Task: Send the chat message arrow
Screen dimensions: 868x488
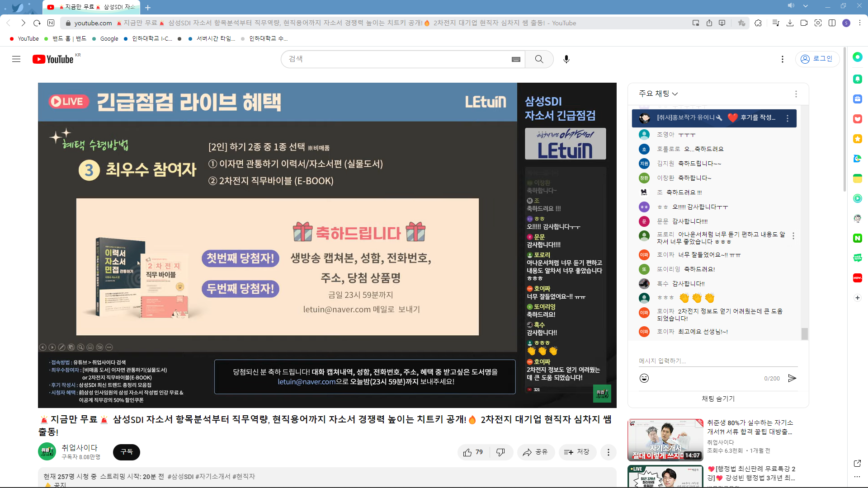Action: pyautogui.click(x=792, y=378)
